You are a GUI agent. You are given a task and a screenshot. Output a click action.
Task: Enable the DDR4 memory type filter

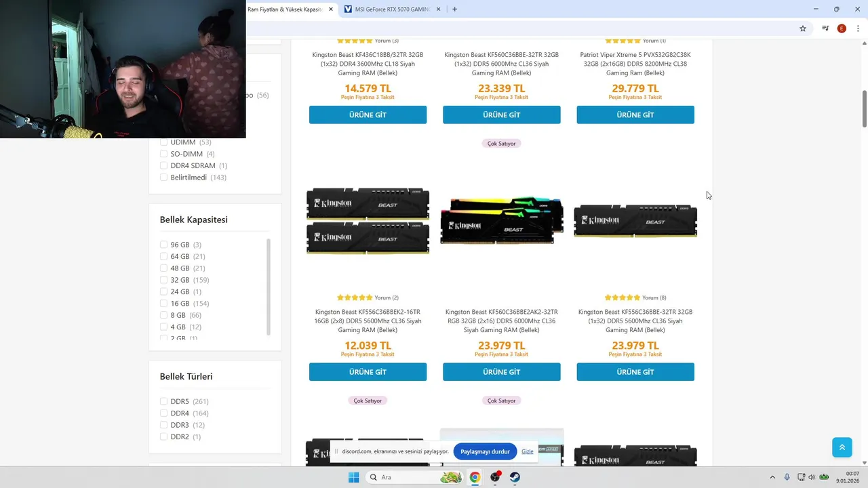163,413
